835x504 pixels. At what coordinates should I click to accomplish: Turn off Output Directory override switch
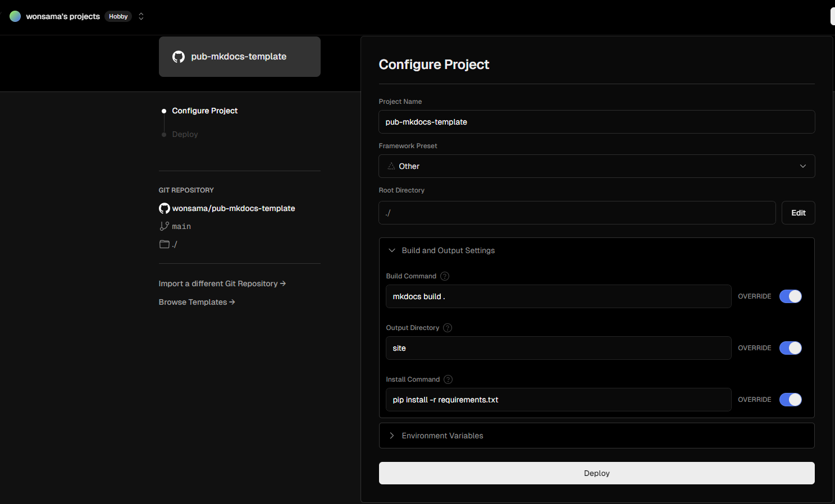click(791, 348)
